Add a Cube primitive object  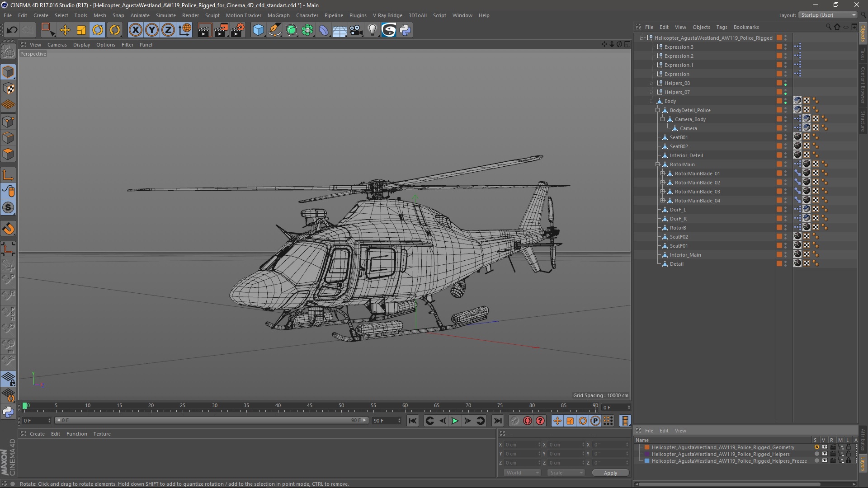pos(258,30)
